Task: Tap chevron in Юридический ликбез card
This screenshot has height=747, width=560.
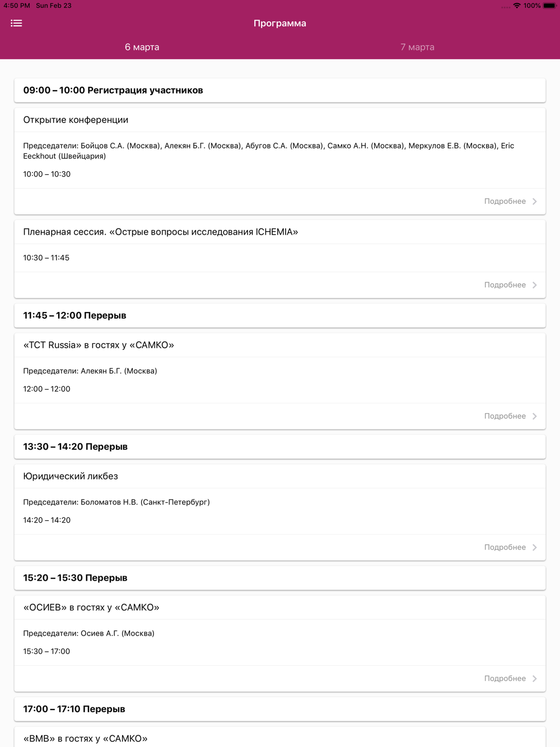Action: [x=535, y=547]
